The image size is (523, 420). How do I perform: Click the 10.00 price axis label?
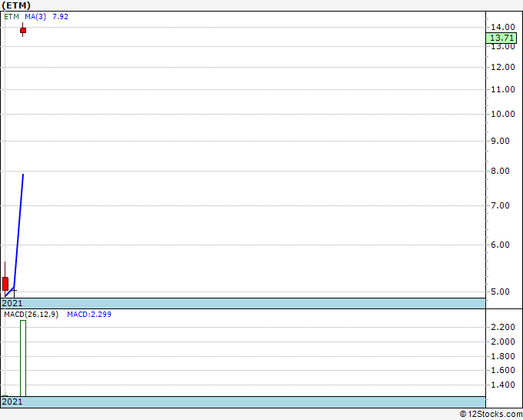[503, 114]
